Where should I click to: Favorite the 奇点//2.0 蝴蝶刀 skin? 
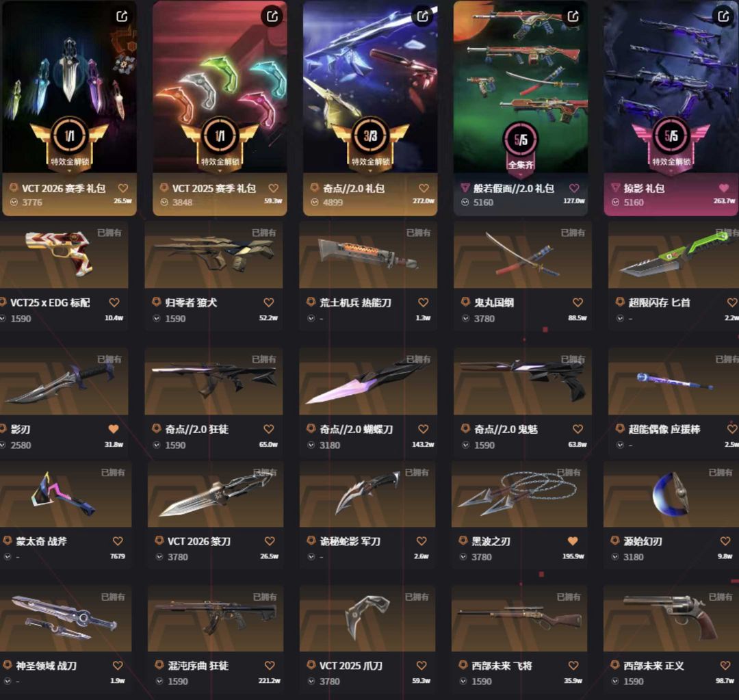[x=424, y=429]
